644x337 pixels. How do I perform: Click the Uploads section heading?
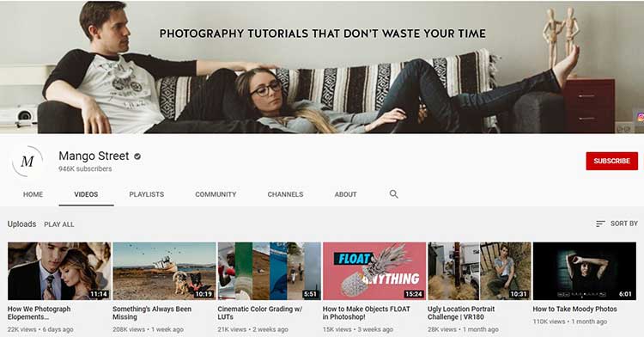21,224
